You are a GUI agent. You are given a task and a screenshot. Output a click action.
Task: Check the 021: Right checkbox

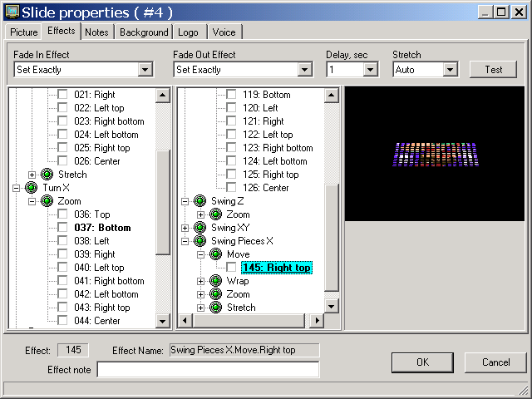(62, 94)
